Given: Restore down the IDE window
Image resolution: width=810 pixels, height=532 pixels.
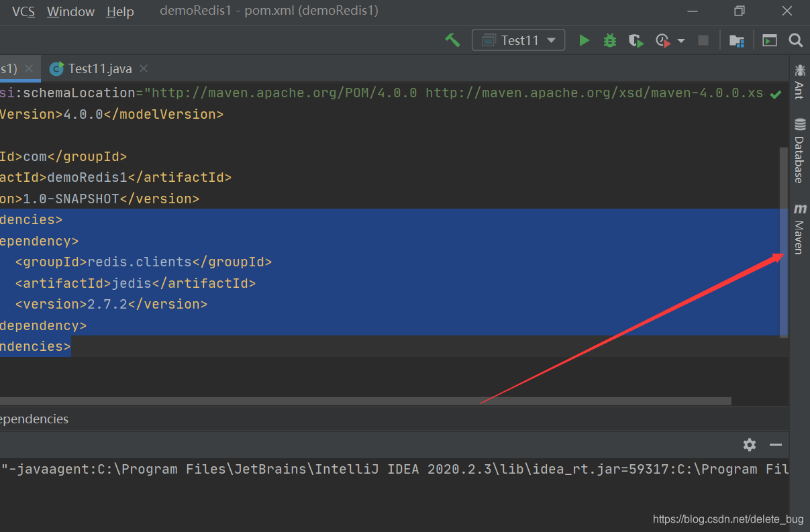Looking at the screenshot, I should coord(740,11).
